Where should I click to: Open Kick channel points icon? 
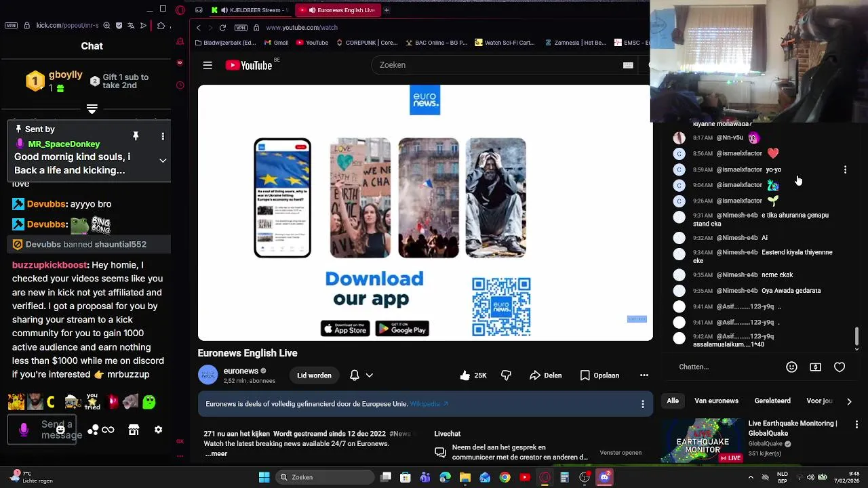94,430
